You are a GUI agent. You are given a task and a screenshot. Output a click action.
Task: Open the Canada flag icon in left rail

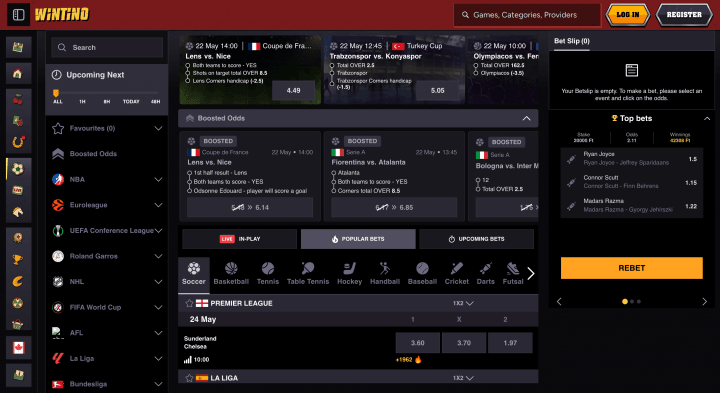[x=18, y=348]
